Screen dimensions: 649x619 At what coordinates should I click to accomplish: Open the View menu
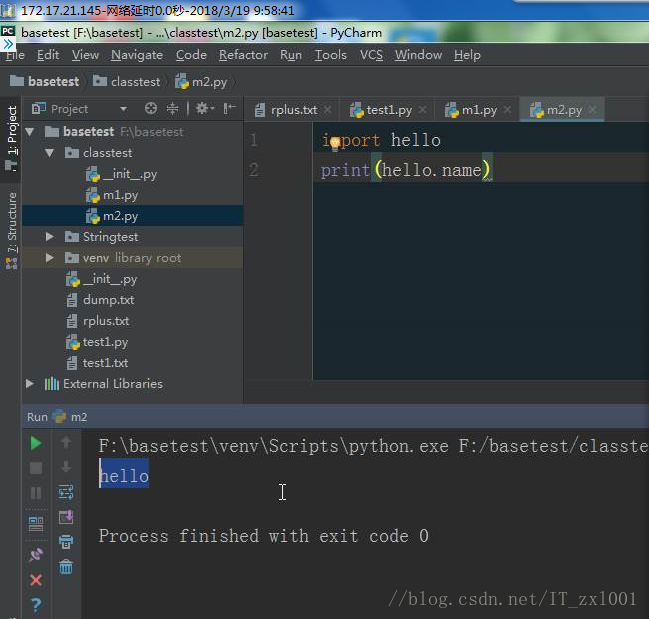(85, 55)
